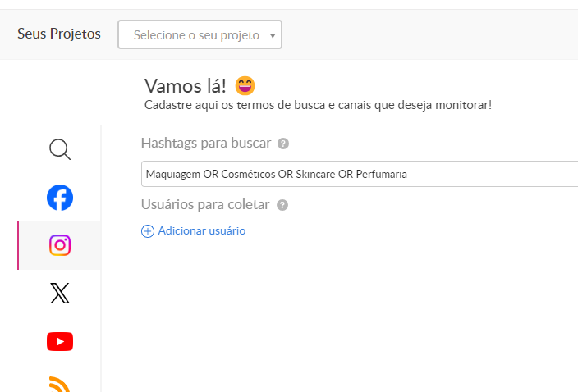Screen dimensions: 578x392
Task: Click the plus circle icon to add user
Action: [x=148, y=231]
